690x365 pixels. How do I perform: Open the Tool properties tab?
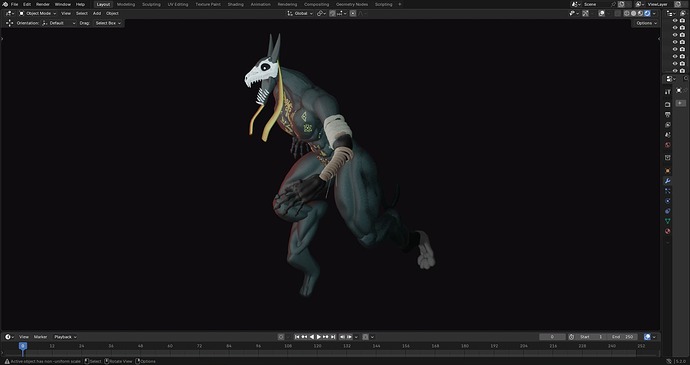point(668,91)
